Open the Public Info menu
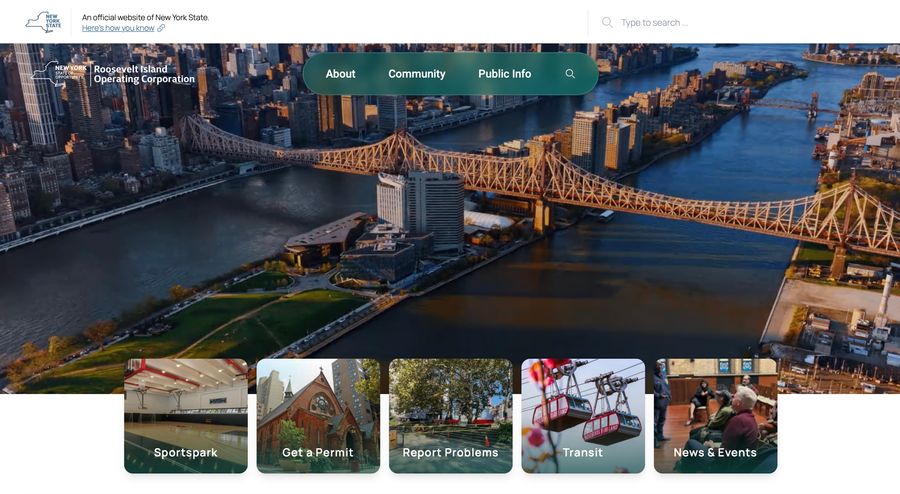Screen dimensions: 900x494 tap(505, 74)
